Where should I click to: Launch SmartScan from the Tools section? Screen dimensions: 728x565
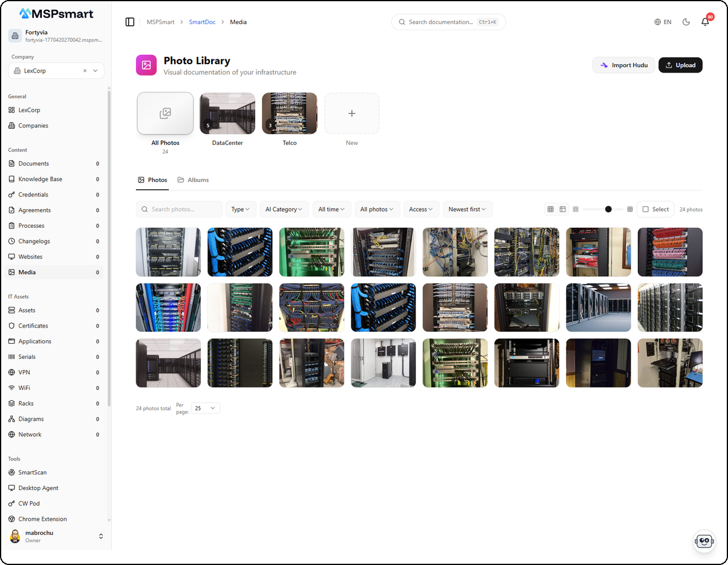point(31,472)
